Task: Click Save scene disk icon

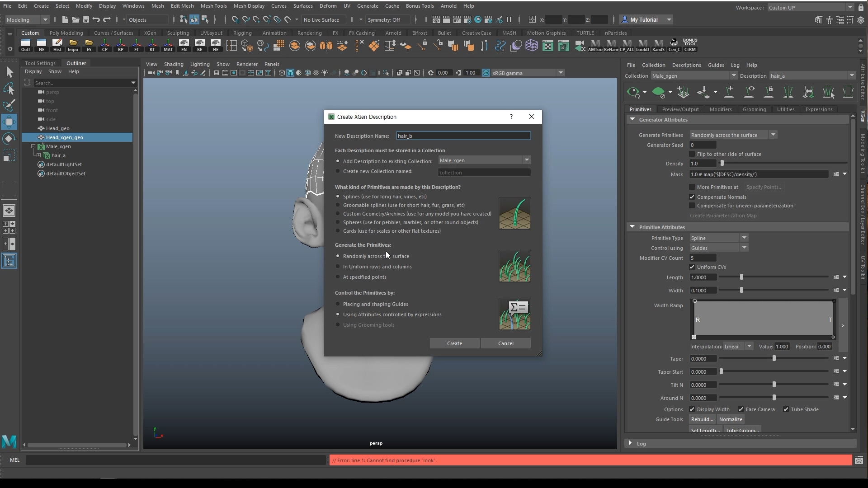Action: pos(85,19)
